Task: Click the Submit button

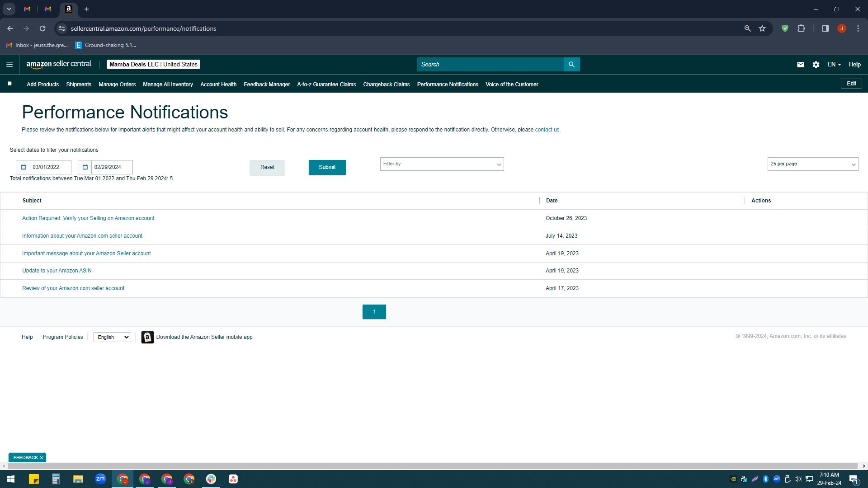Action: (x=327, y=167)
